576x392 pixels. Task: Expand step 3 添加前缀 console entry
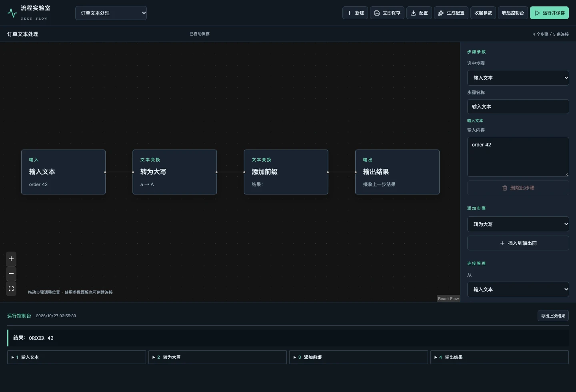point(358,357)
